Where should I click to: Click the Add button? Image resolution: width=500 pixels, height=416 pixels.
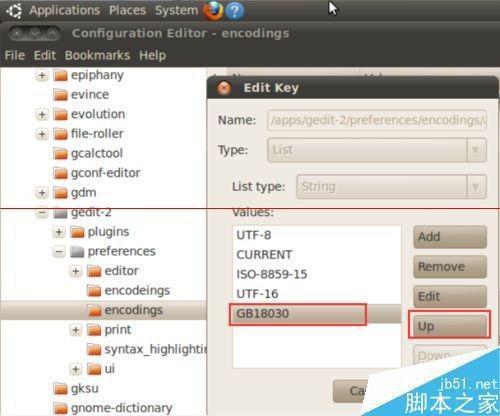click(x=450, y=237)
